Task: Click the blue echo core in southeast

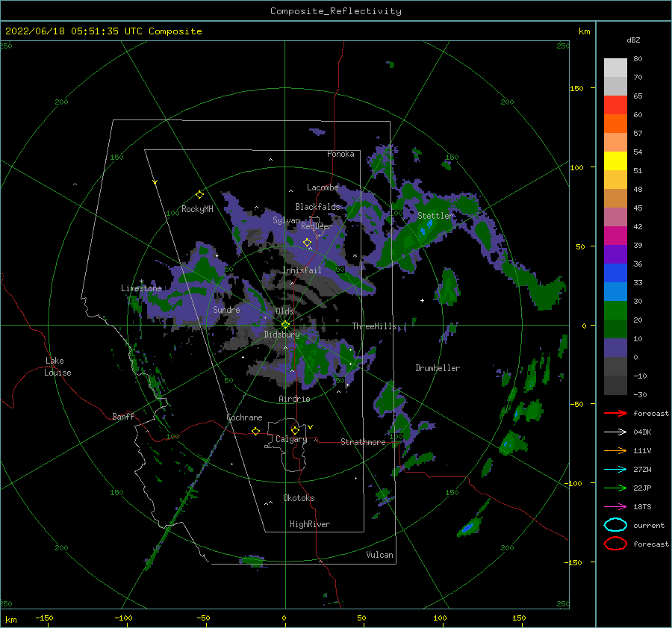Action: point(468,527)
